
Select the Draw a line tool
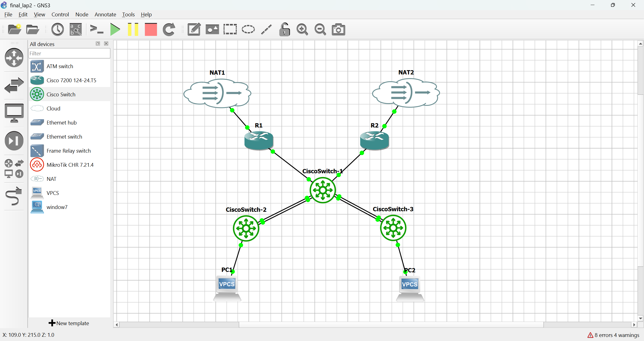pos(266,29)
